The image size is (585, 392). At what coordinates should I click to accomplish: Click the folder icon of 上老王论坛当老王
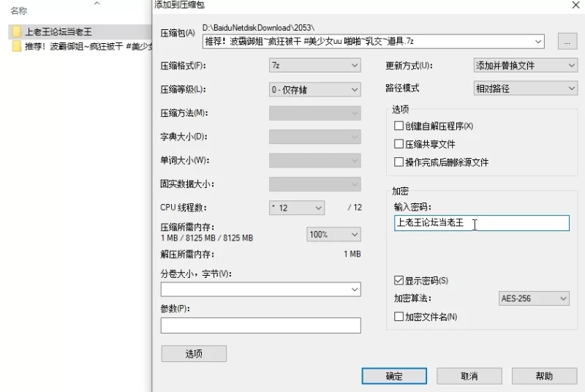click(16, 31)
